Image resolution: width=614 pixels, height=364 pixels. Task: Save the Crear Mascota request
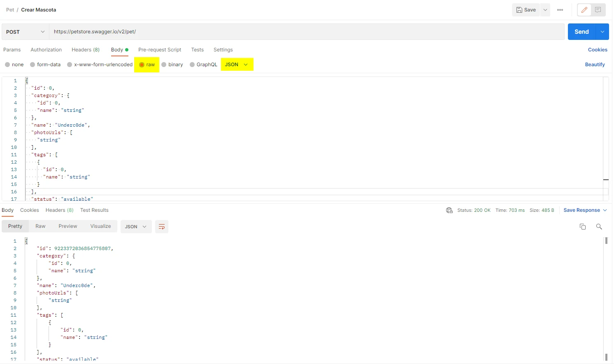click(x=526, y=10)
